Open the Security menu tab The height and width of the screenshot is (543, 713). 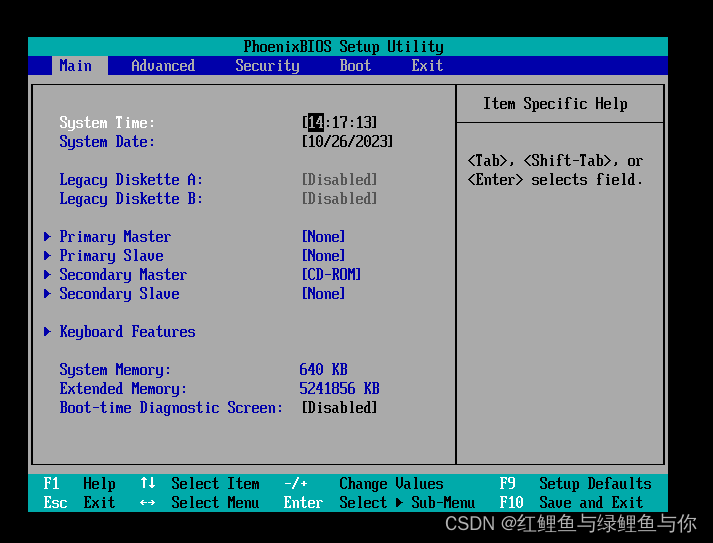pos(267,66)
